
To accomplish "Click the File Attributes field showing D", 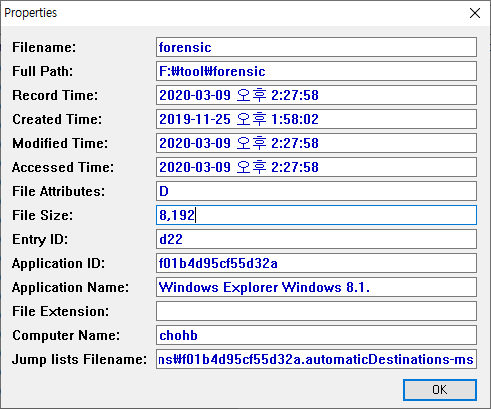I will pos(316,191).
